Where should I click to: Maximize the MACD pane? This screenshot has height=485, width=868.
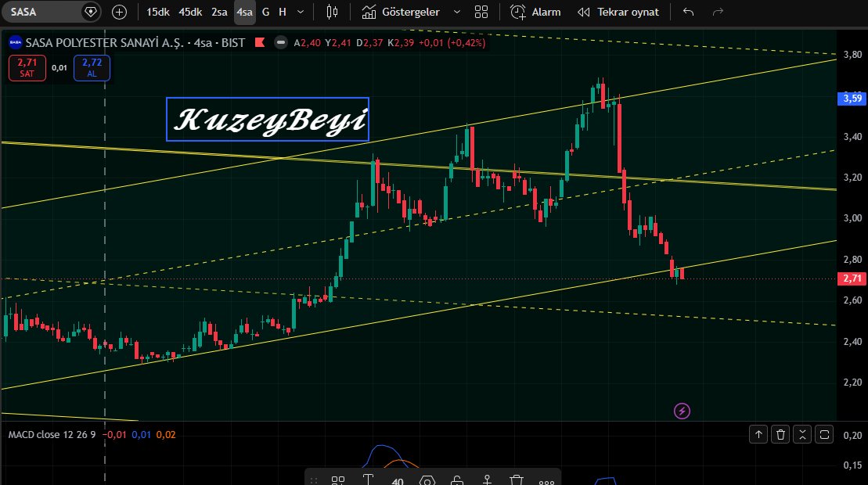click(824, 435)
